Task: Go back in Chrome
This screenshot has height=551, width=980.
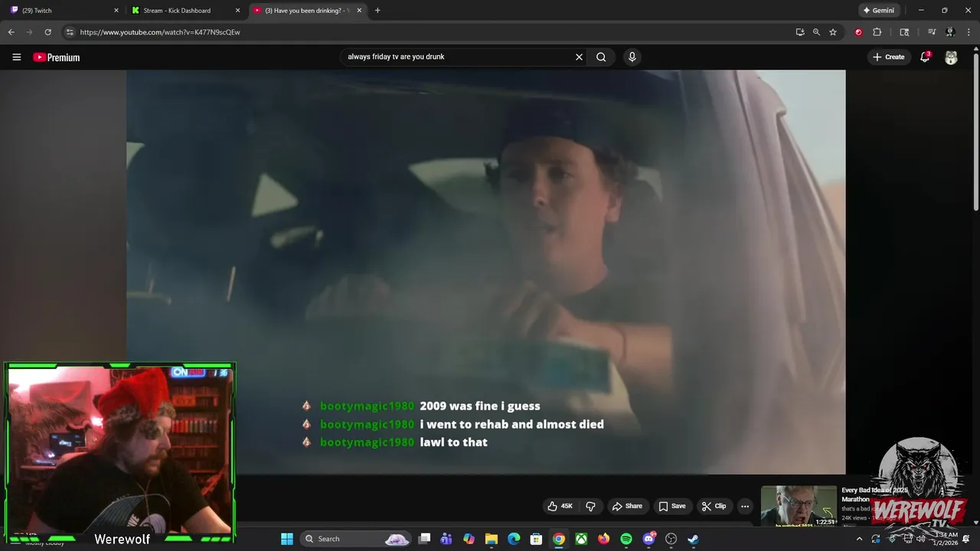Action: (x=11, y=32)
